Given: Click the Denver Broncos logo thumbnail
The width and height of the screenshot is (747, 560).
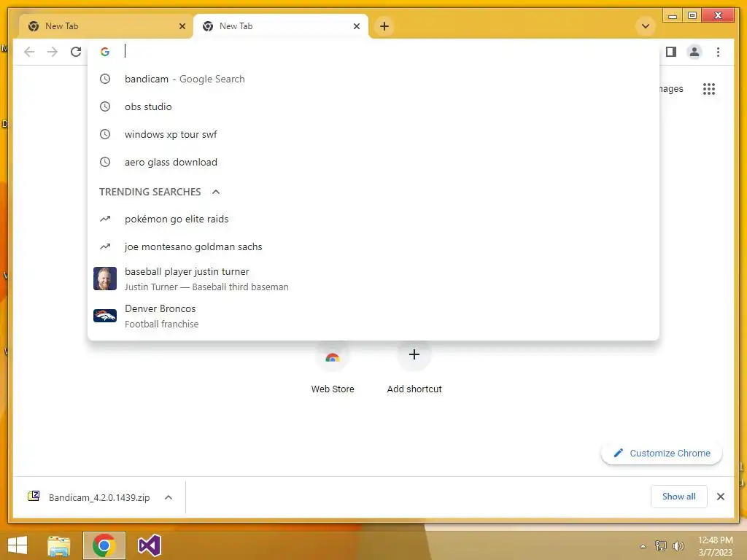Looking at the screenshot, I should coord(105,316).
